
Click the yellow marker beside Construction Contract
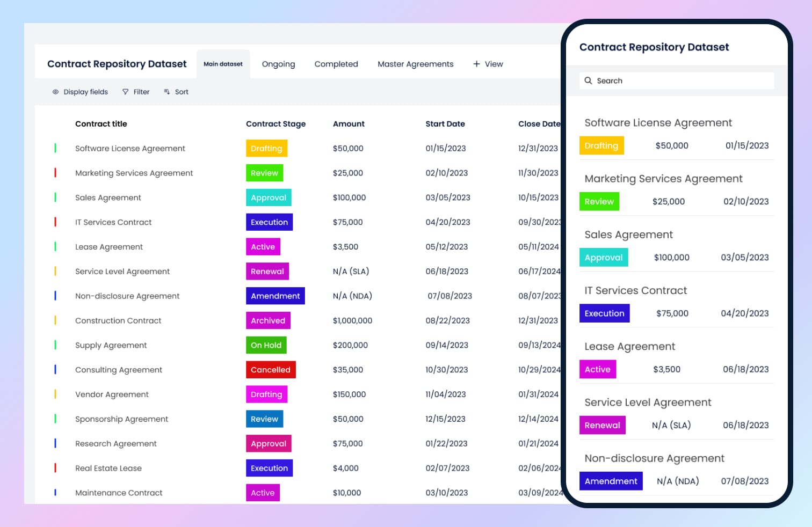point(55,320)
